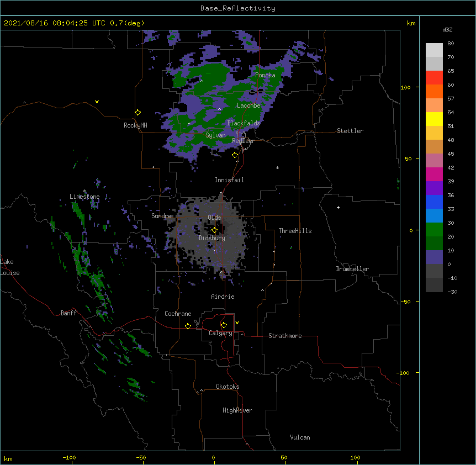Click the white asterisk east of Innisfail
The image size is (476, 465).
point(277,167)
